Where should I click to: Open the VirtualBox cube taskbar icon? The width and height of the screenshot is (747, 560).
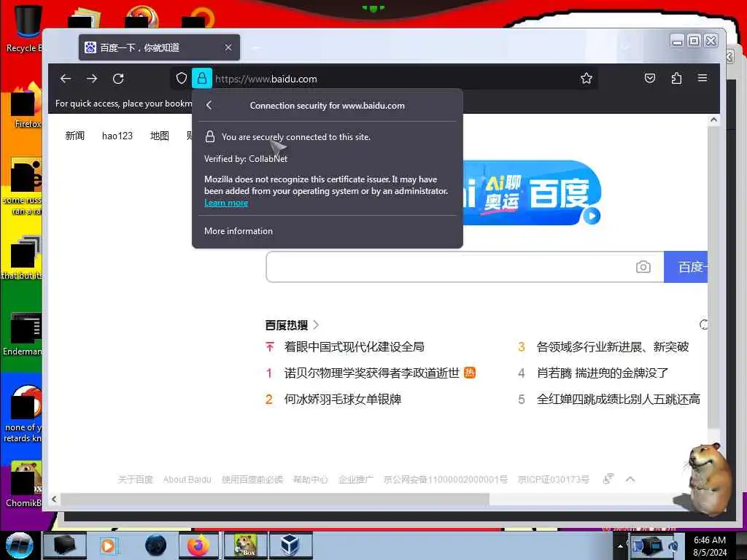(x=290, y=545)
